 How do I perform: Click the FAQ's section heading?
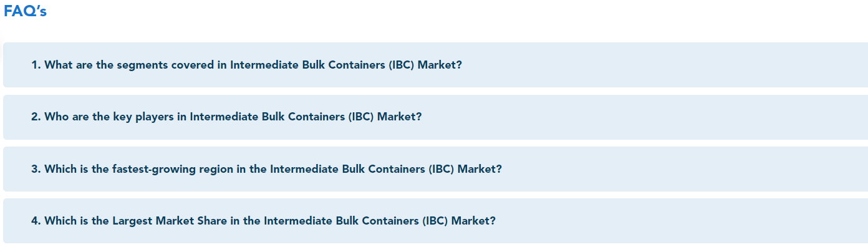(x=26, y=11)
